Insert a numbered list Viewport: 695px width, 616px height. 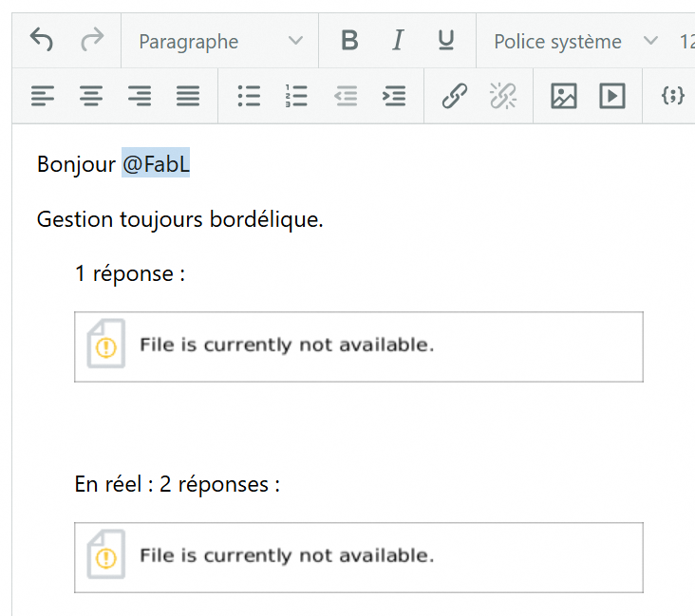[x=297, y=96]
